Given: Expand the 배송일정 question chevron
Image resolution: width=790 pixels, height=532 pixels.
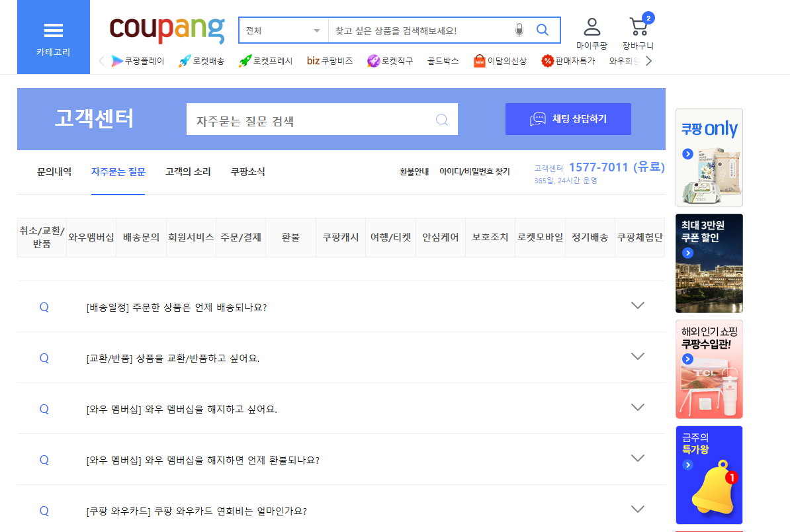Looking at the screenshot, I should [x=638, y=305].
